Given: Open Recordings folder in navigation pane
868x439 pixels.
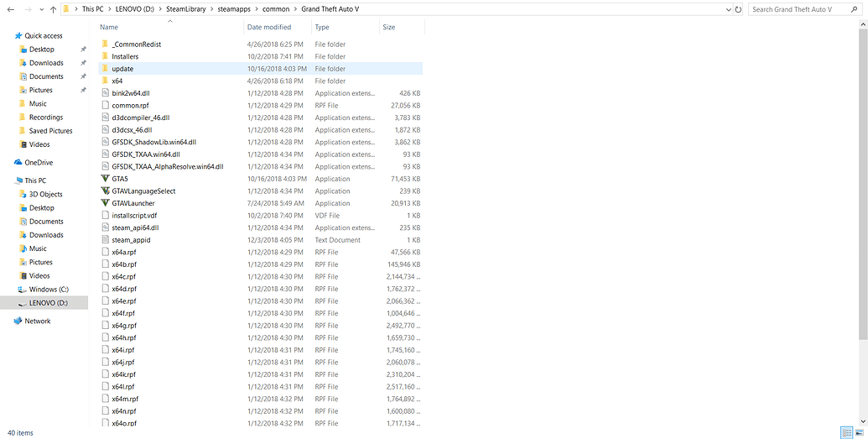Looking at the screenshot, I should click(x=46, y=118).
